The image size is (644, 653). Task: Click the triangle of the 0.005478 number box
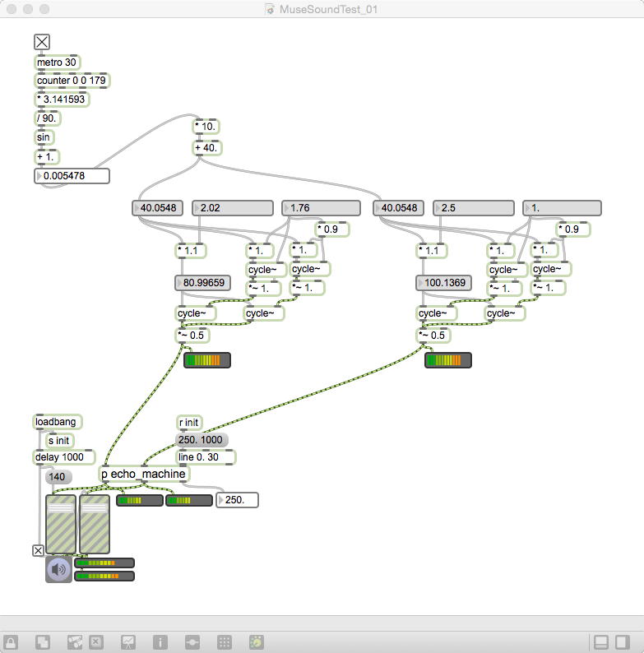39,176
